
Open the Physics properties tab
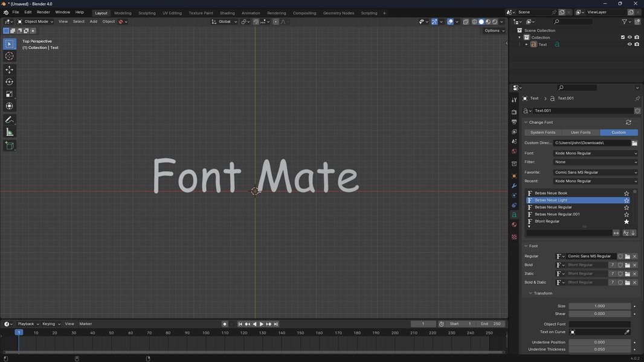(x=514, y=195)
